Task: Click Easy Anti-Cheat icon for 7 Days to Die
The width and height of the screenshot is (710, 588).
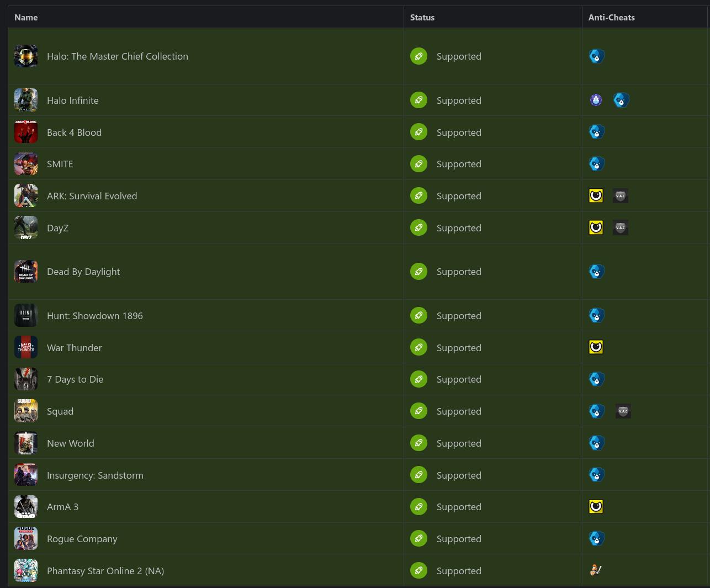Action: click(596, 379)
